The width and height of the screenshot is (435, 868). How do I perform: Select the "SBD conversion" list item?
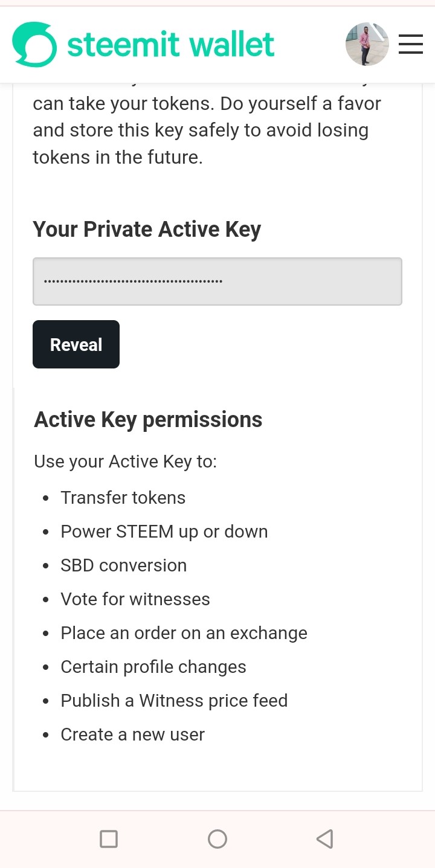click(124, 565)
